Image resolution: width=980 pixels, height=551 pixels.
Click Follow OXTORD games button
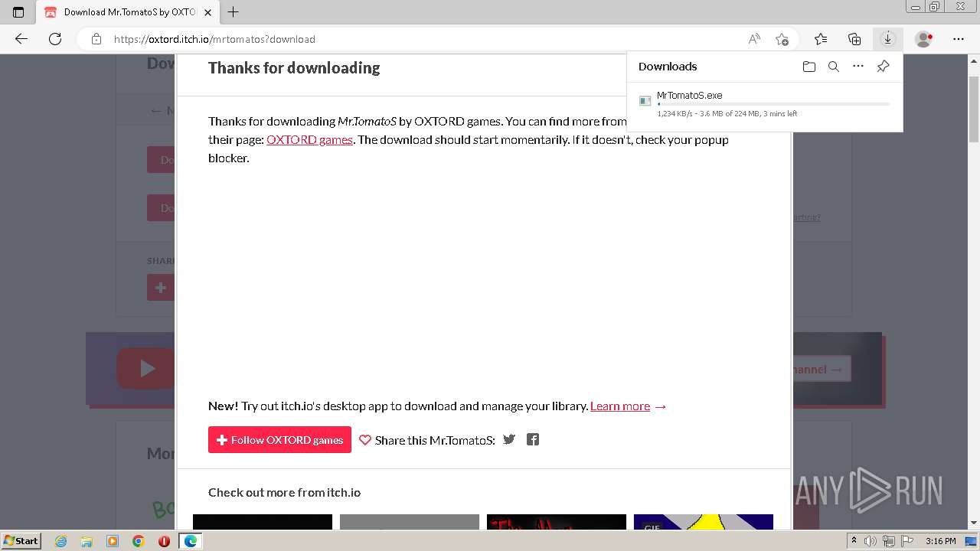coord(279,439)
